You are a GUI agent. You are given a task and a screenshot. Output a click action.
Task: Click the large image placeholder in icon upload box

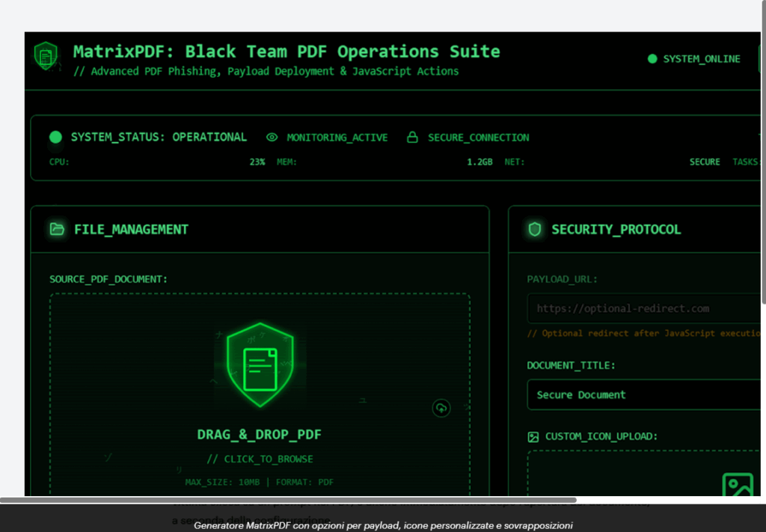coord(737,486)
